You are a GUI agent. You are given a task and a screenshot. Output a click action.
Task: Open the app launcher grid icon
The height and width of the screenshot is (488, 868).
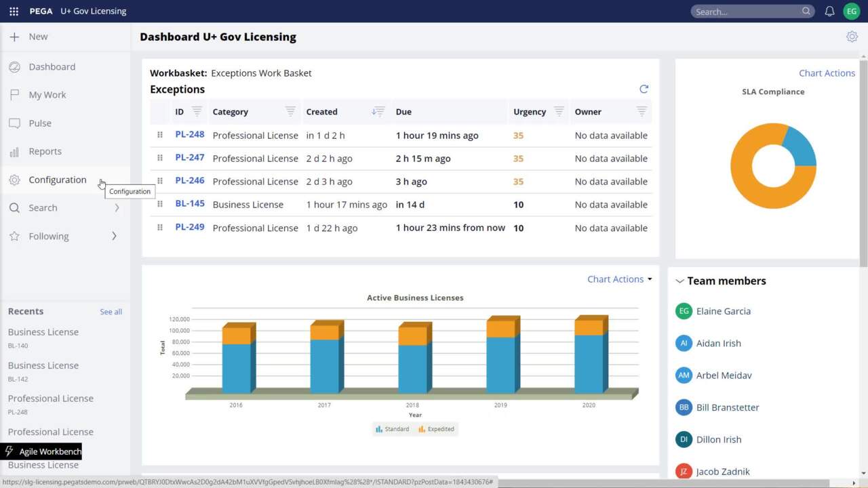(x=14, y=12)
